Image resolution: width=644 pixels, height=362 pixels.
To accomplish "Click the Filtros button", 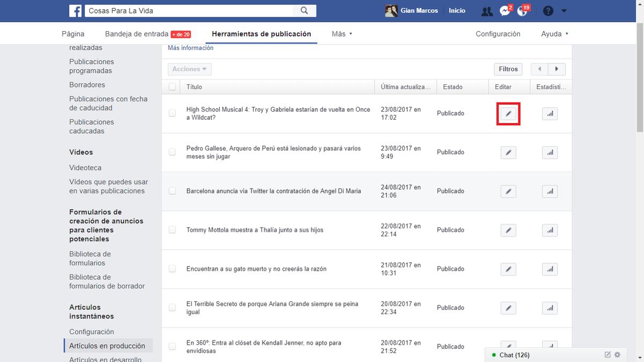I will tap(507, 69).
